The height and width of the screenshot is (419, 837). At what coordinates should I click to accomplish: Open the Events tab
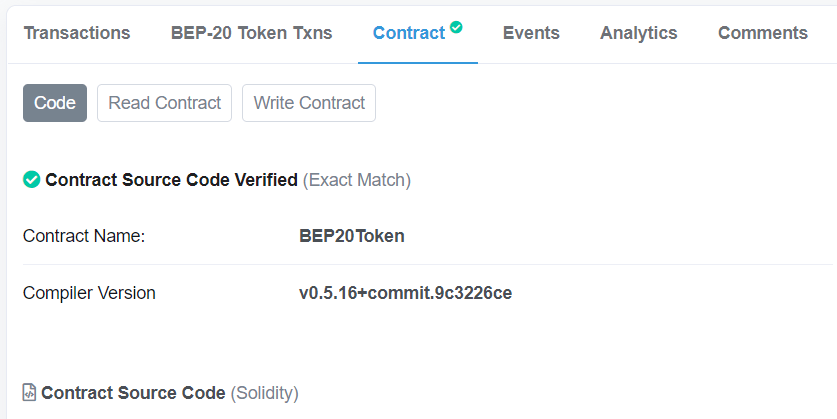pos(531,33)
